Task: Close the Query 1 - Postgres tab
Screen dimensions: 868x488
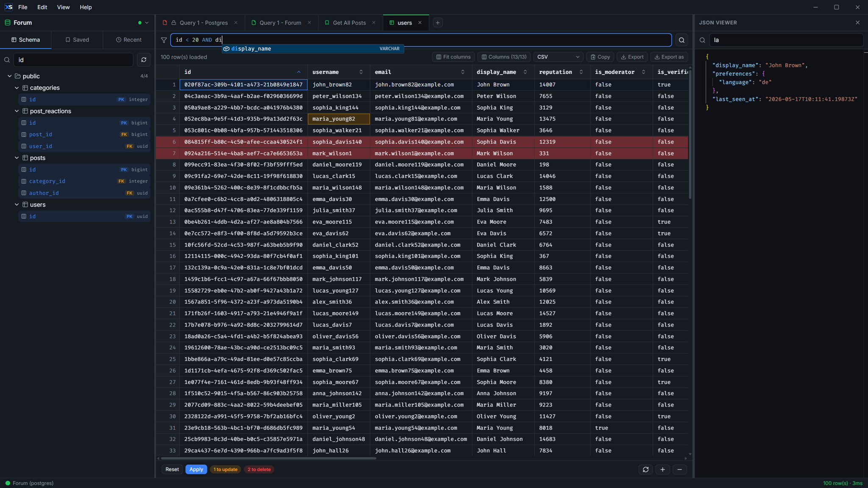Action: coord(236,23)
